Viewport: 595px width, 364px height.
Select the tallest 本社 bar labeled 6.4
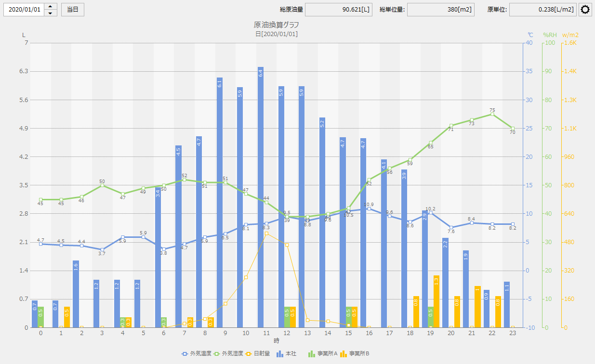pos(261,197)
